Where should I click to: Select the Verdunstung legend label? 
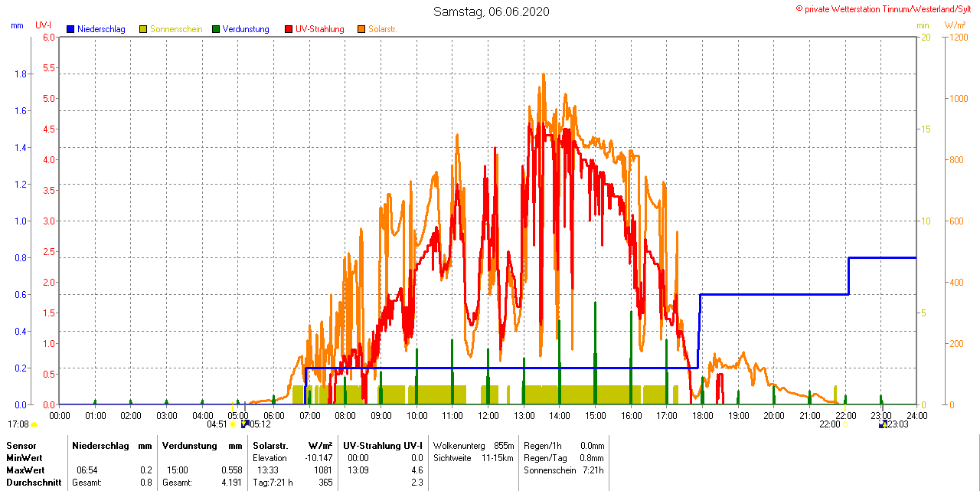pos(247,29)
